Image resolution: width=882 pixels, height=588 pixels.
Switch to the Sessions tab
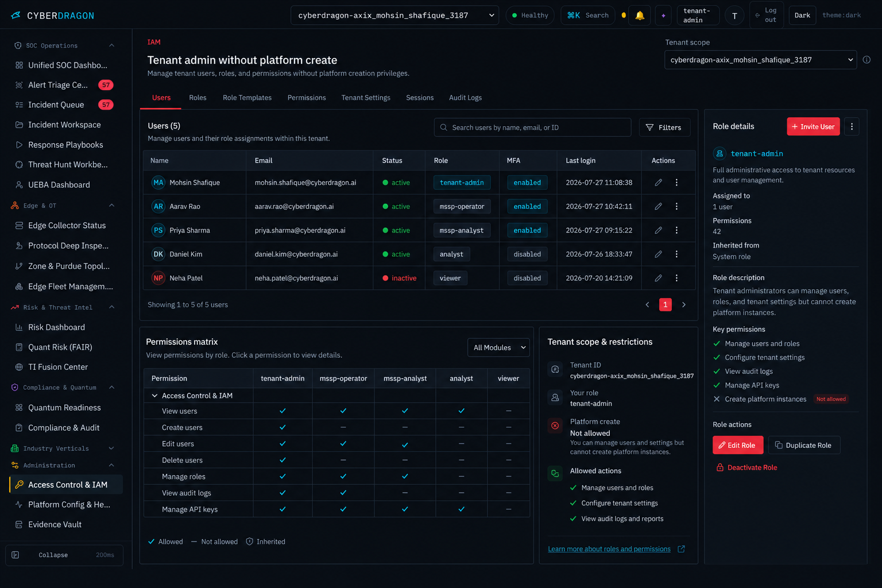(x=420, y=98)
